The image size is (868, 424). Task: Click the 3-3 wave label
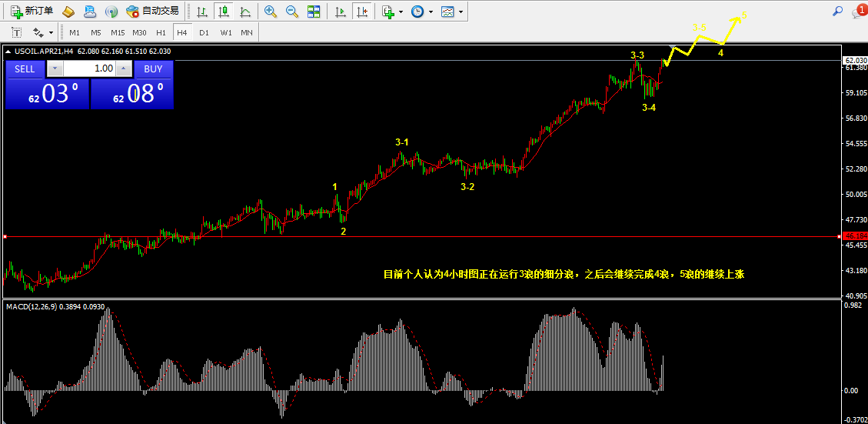tap(637, 55)
